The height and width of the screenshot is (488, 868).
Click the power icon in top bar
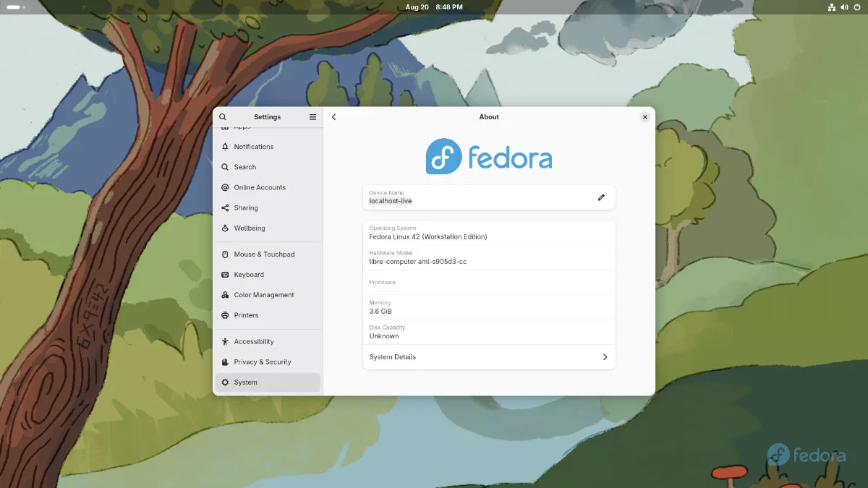click(x=857, y=7)
